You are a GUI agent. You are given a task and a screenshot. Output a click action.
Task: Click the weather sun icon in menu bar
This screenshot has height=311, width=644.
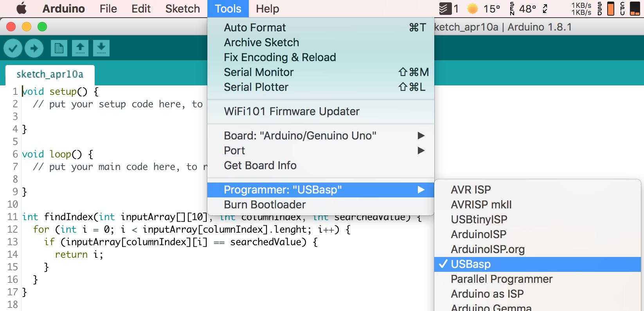[473, 9]
